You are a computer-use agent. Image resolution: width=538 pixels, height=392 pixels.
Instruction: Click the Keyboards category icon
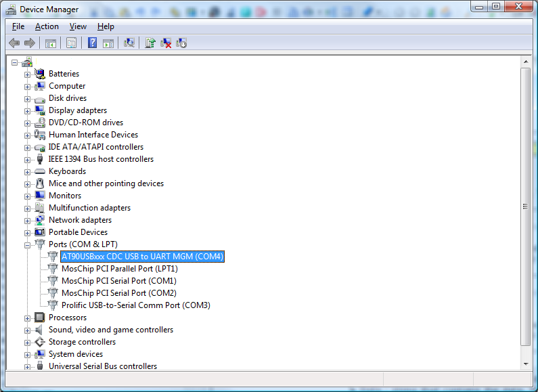(40, 171)
